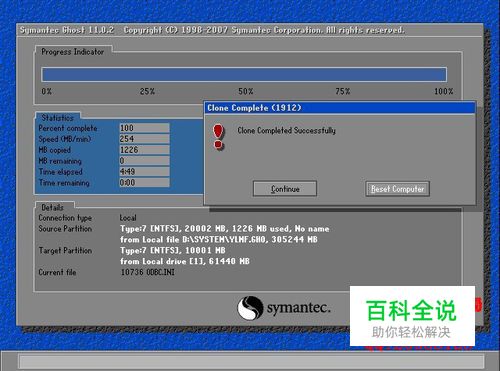Click the Reset Computer button
Viewport: 500px width, 371px height.
[397, 189]
